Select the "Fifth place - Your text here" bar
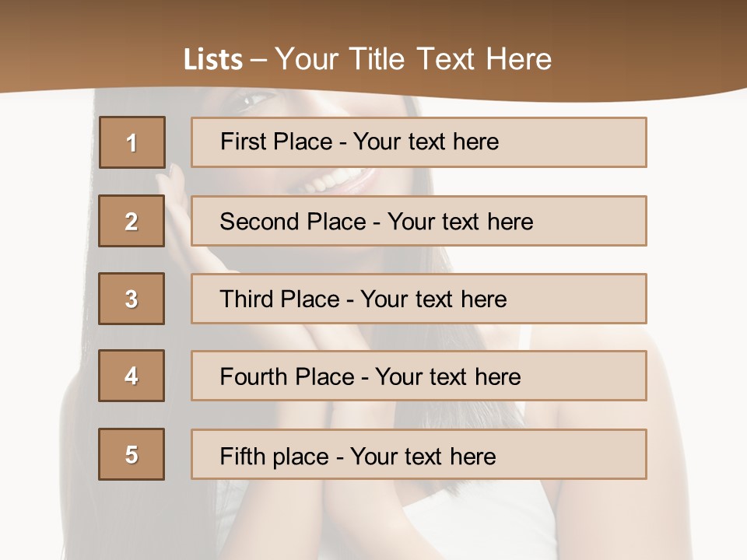Image resolution: width=747 pixels, height=560 pixels. coord(419,454)
